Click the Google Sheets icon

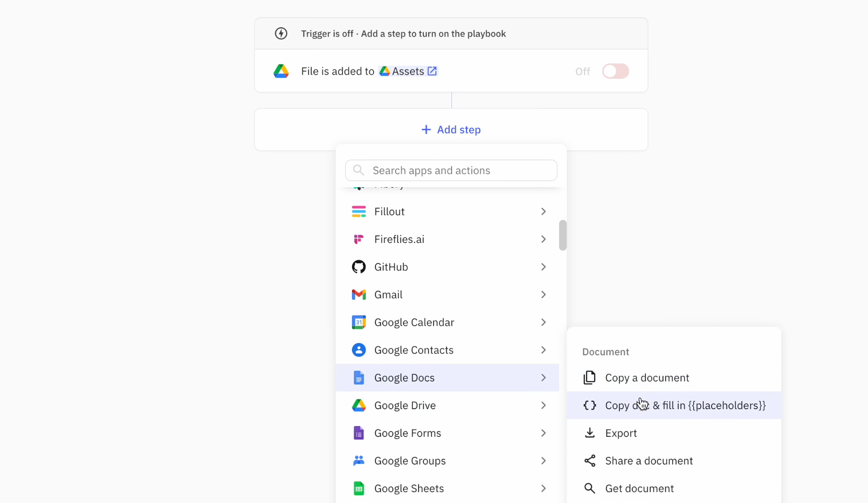click(x=359, y=488)
